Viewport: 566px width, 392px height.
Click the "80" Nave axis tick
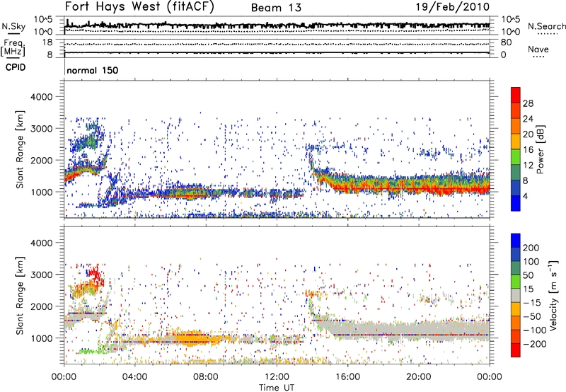[x=506, y=42]
